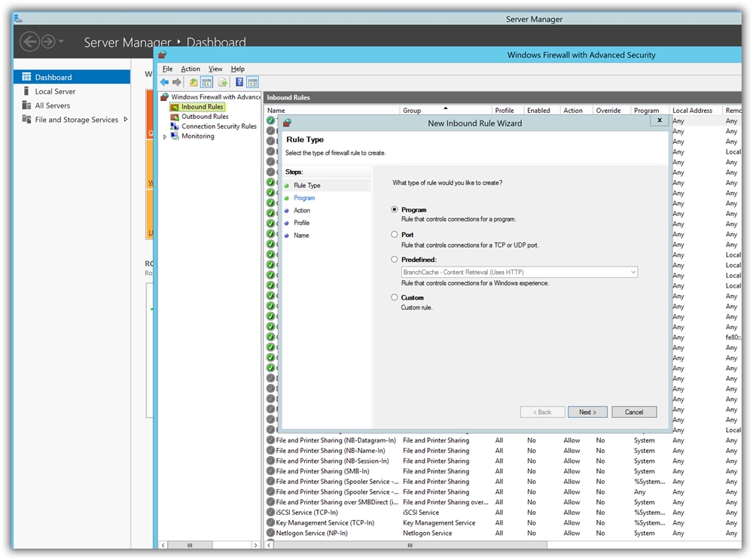Screen dimensions: 753x560
Task: Click the Netlogon Service (NP-In) rule status icon
Action: tap(271, 533)
